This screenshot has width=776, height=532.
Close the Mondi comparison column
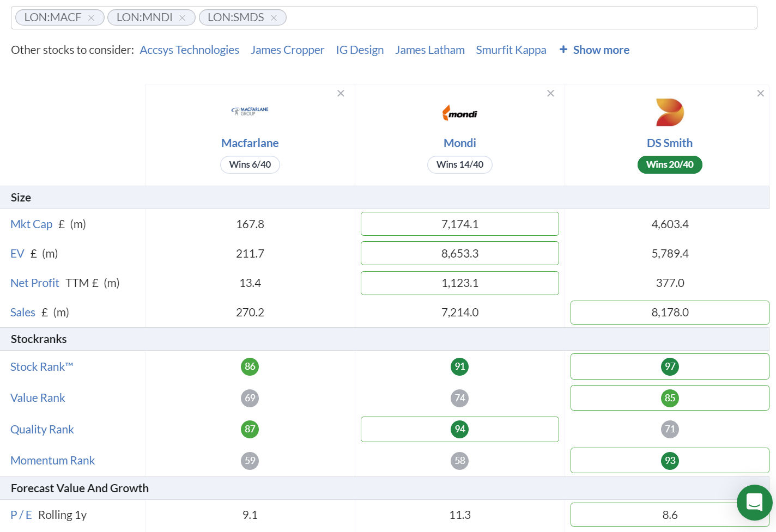coord(550,93)
